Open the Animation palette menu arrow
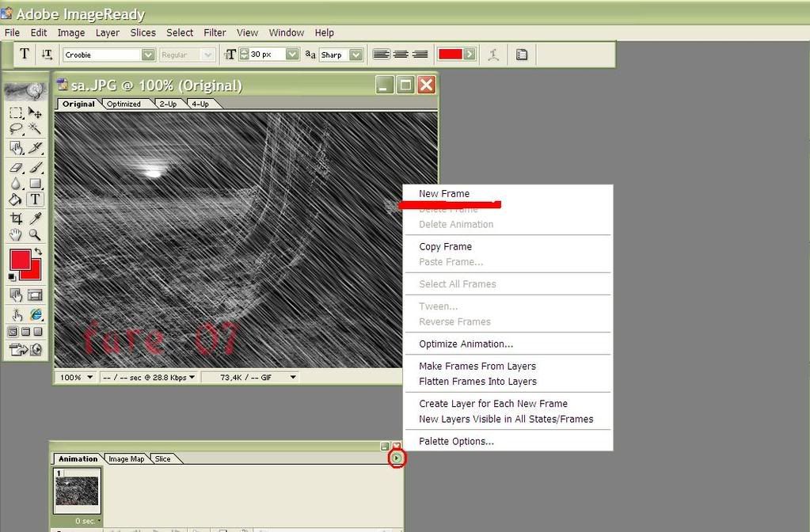This screenshot has height=532, width=810. click(x=396, y=458)
